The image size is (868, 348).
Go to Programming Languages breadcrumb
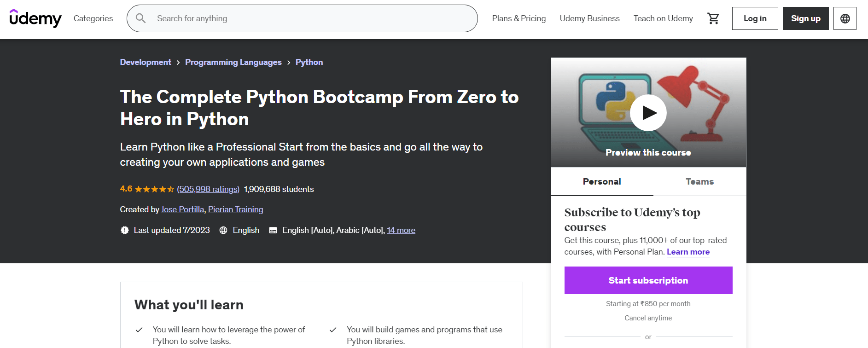[233, 62]
